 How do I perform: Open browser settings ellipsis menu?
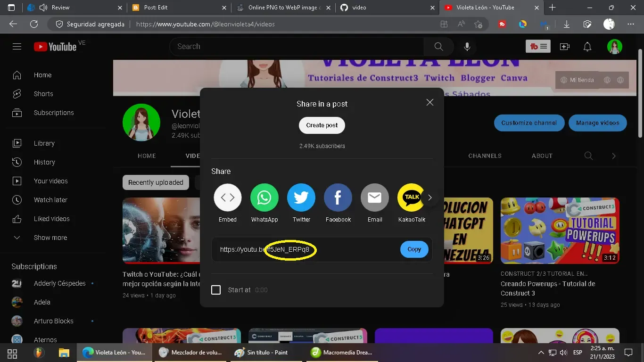click(x=631, y=24)
